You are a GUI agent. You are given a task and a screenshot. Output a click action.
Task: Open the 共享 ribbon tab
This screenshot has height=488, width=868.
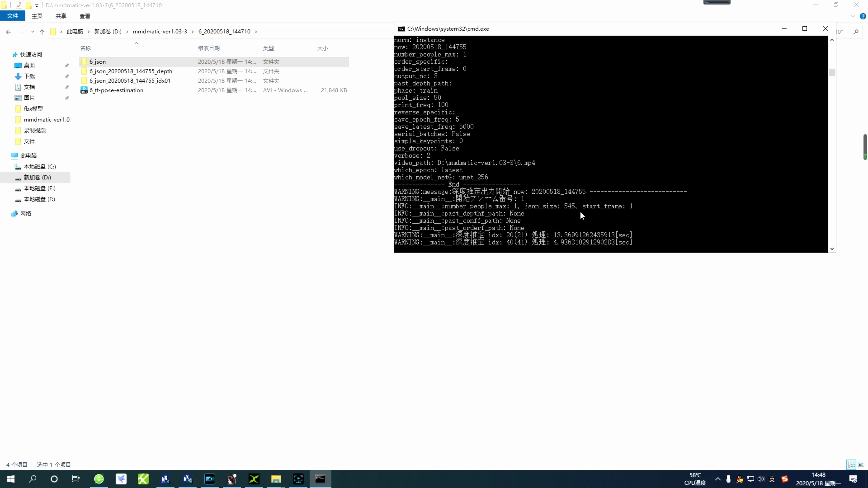(61, 16)
